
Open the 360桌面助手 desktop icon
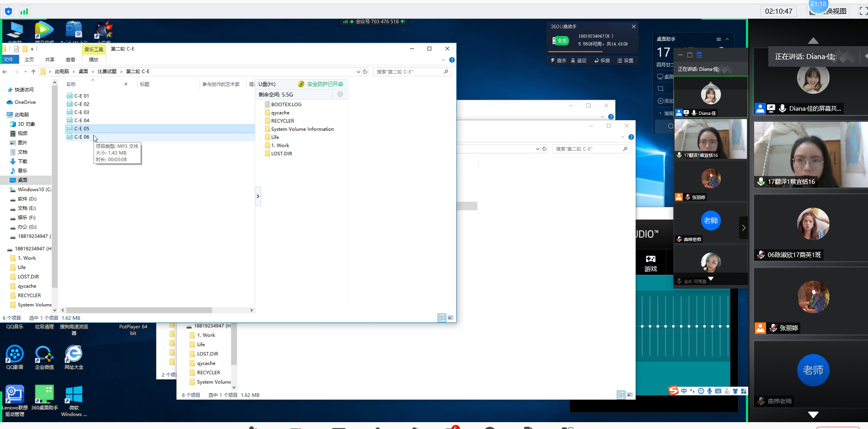44,397
